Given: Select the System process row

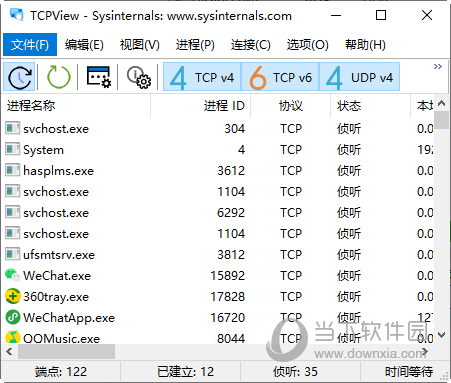Looking at the screenshot, I should [218, 150].
